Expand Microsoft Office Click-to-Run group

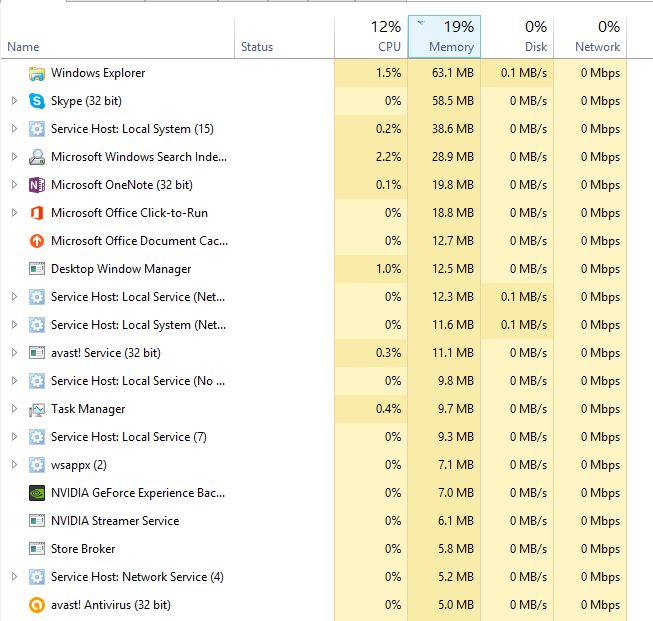(x=14, y=212)
